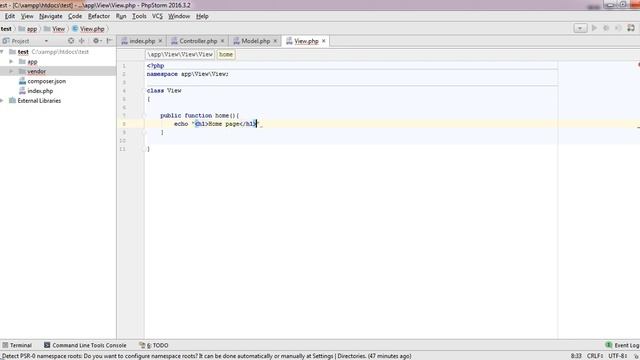Click the 'class View' code line

[x=164, y=91]
